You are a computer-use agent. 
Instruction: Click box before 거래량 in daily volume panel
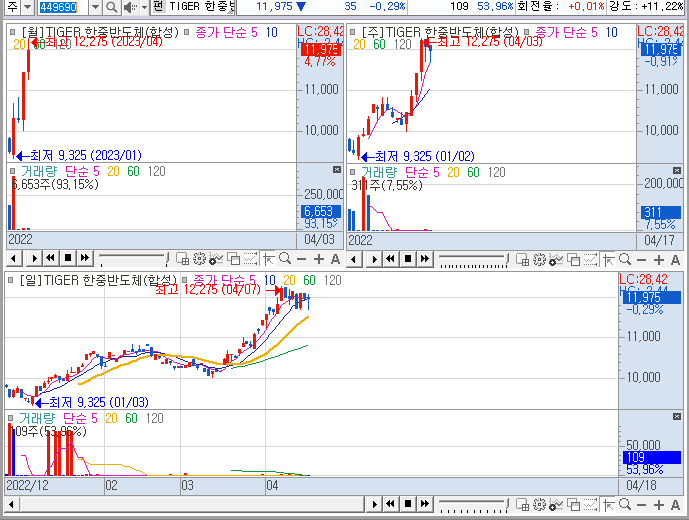(11, 418)
